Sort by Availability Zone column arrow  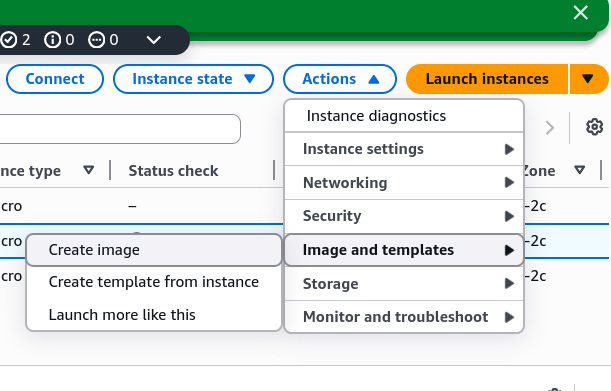[580, 170]
